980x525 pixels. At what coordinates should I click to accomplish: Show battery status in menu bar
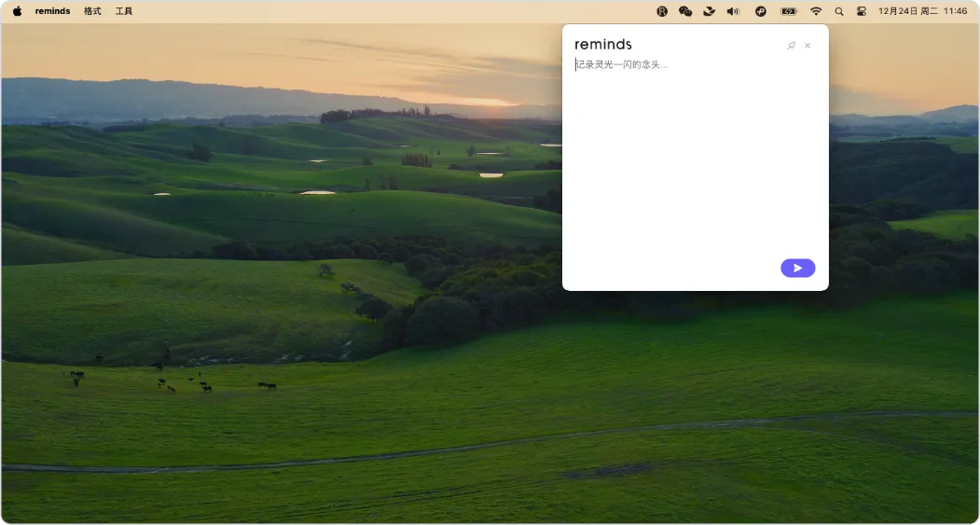(789, 11)
